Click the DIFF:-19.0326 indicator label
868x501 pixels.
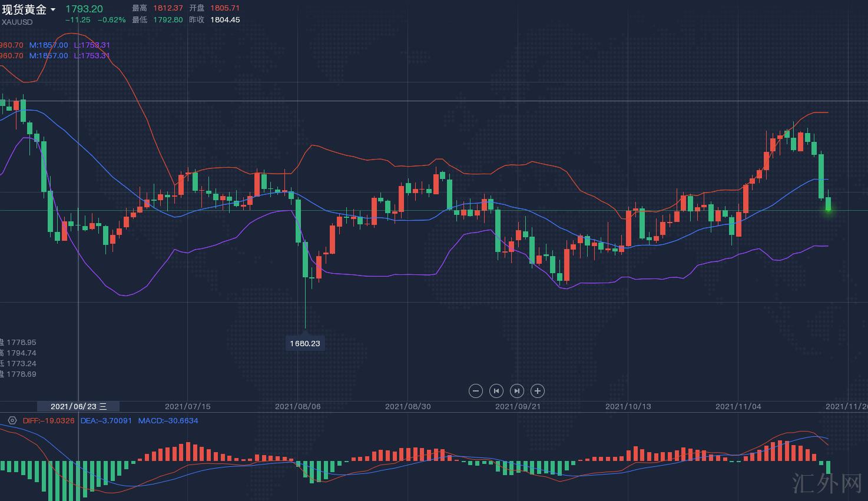pos(48,420)
